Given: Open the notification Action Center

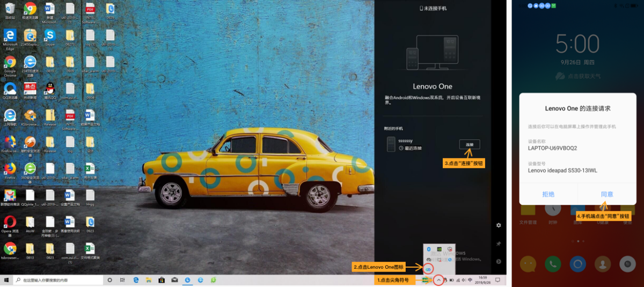Looking at the screenshot, I should click(x=497, y=280).
